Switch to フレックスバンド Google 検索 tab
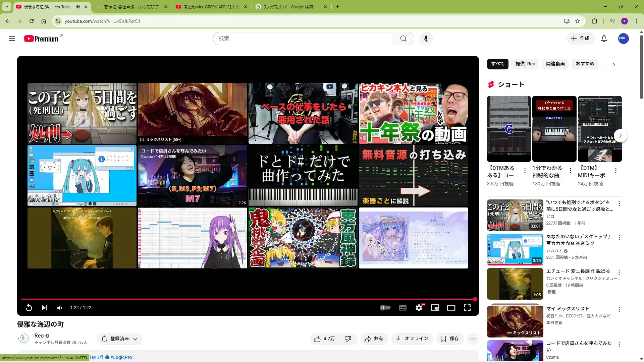The image size is (644, 362). tap(288, 7)
